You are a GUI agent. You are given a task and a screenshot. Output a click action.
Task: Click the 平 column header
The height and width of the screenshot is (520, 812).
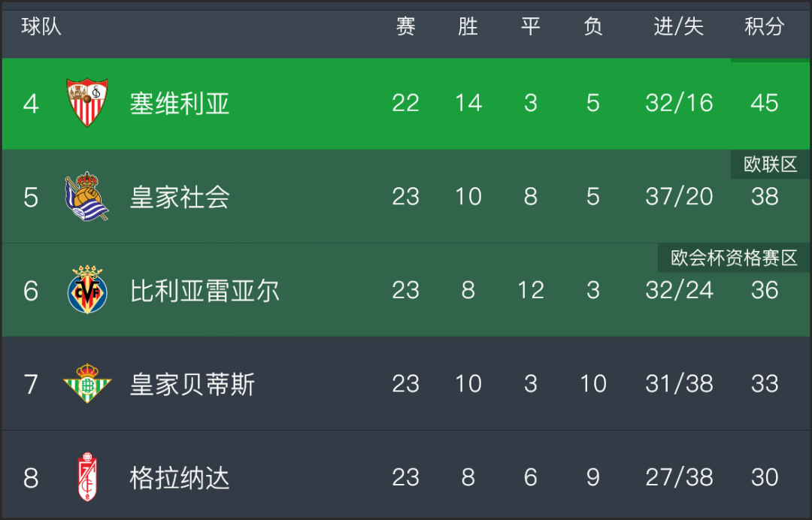(x=530, y=26)
